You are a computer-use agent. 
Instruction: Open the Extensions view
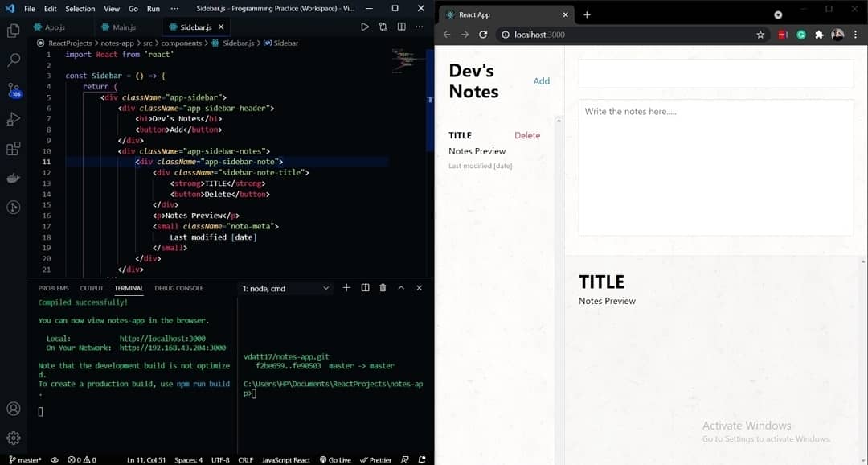point(14,149)
